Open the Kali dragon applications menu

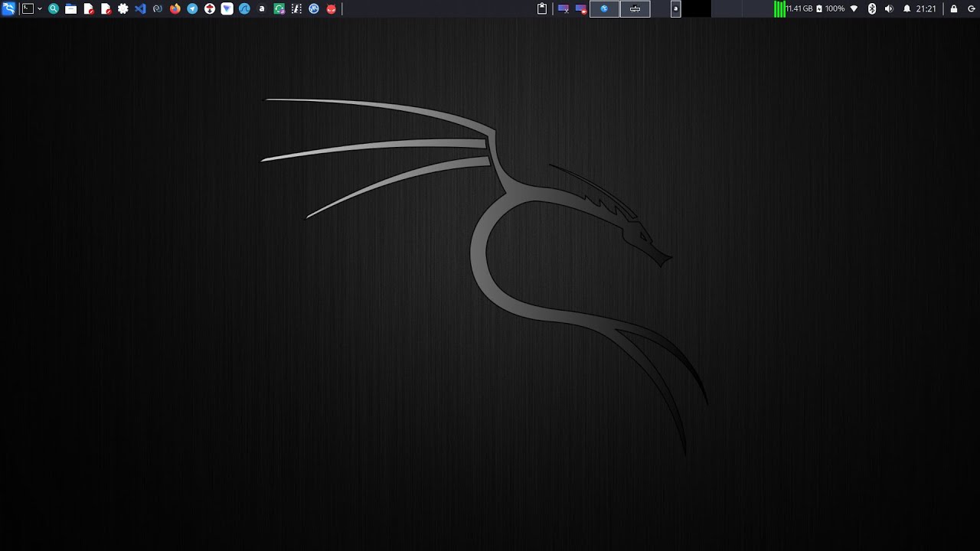(x=8, y=8)
